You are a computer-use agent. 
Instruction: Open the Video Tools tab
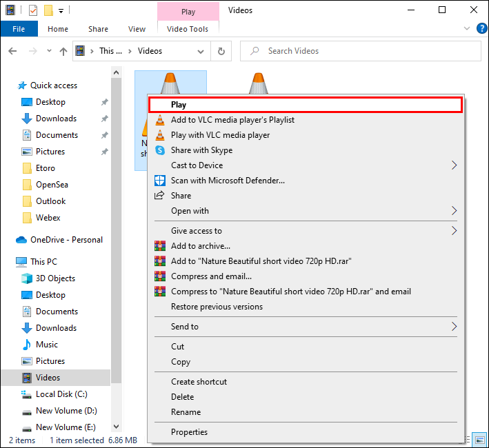[x=188, y=29]
